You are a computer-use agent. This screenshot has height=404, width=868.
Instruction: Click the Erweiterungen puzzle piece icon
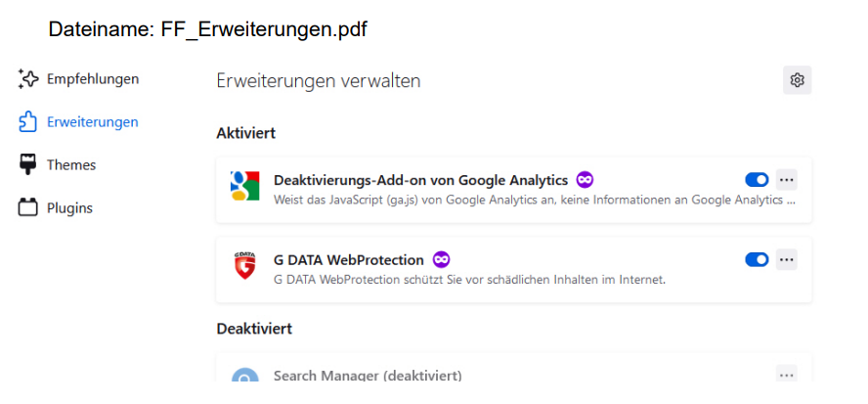28,122
